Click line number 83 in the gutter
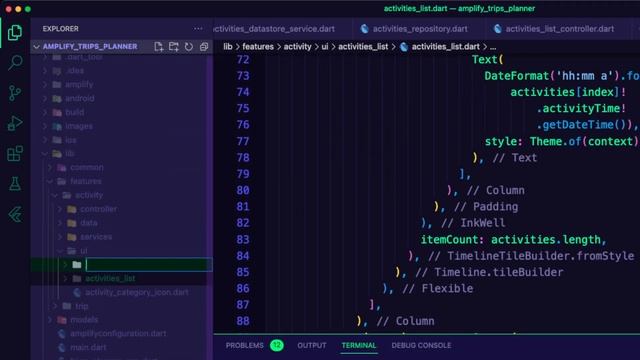 tap(242, 240)
